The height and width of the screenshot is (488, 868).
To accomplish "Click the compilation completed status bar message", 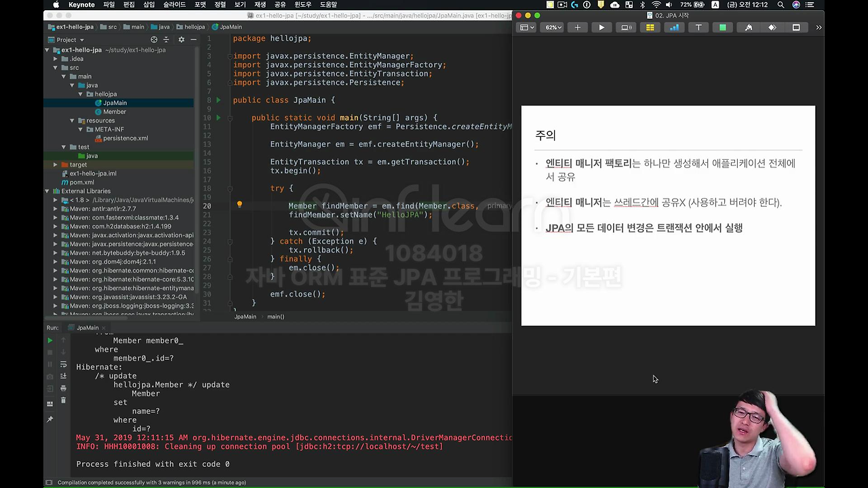I will point(152,483).
